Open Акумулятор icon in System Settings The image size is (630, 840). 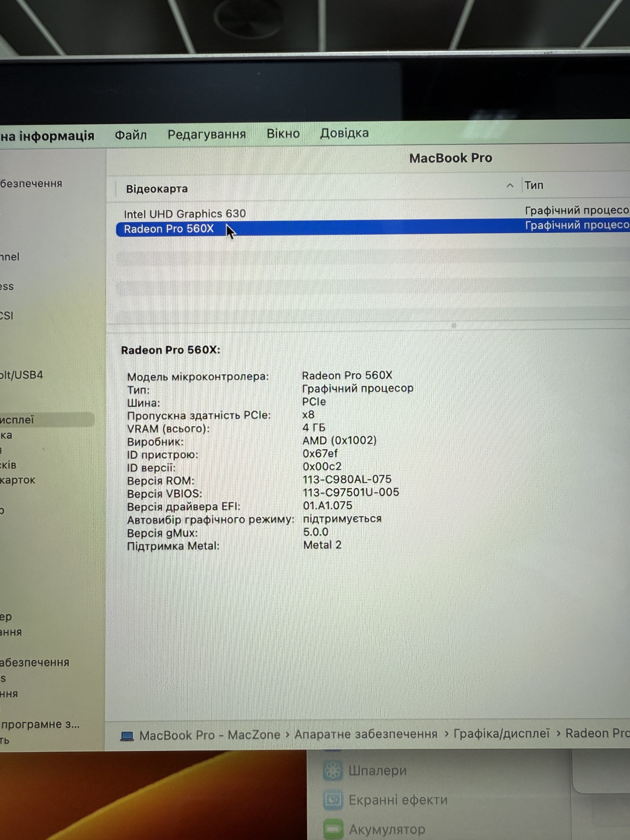tap(333, 829)
